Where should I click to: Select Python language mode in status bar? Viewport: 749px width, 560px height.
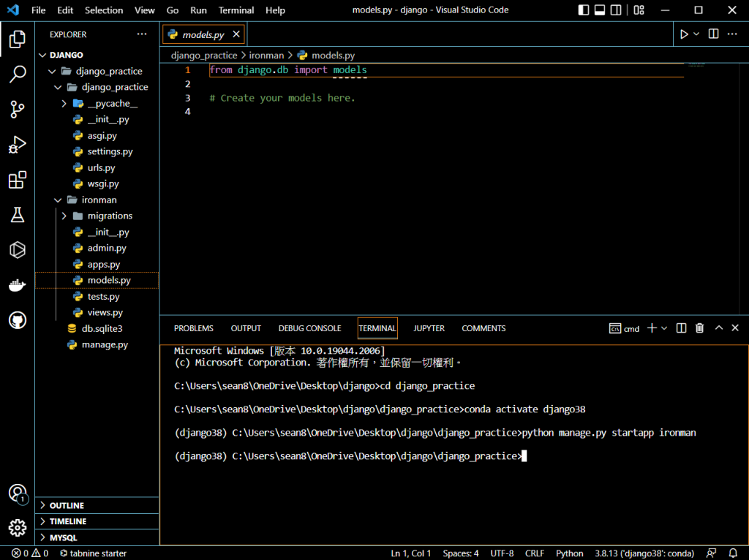tap(569, 553)
